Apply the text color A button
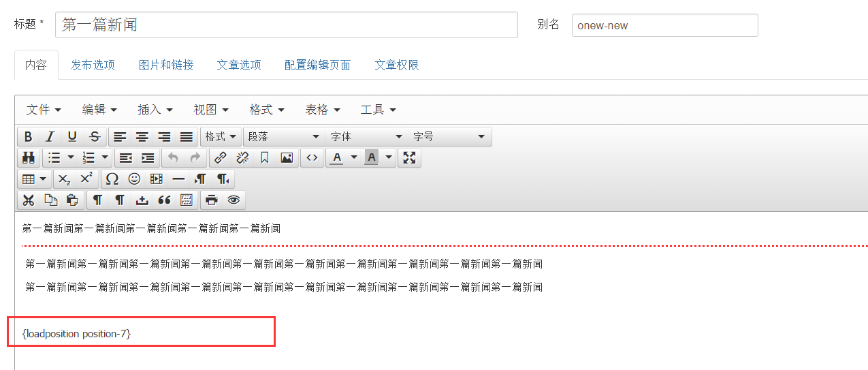 337,158
